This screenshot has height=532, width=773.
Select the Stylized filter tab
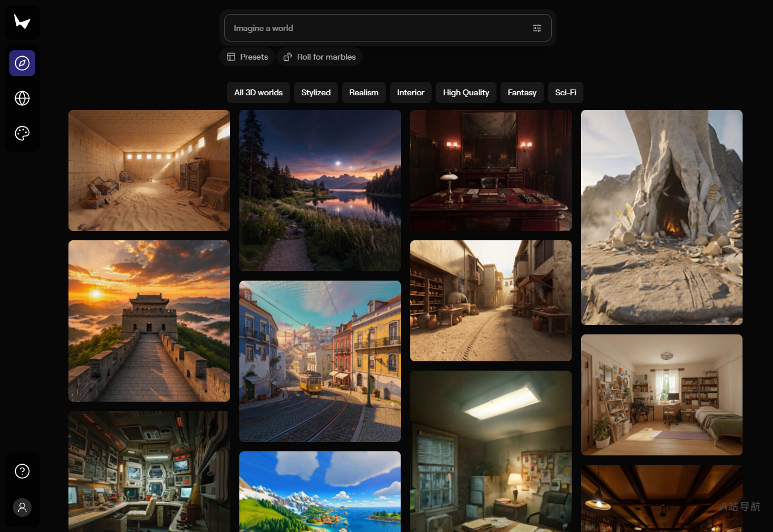[316, 92]
